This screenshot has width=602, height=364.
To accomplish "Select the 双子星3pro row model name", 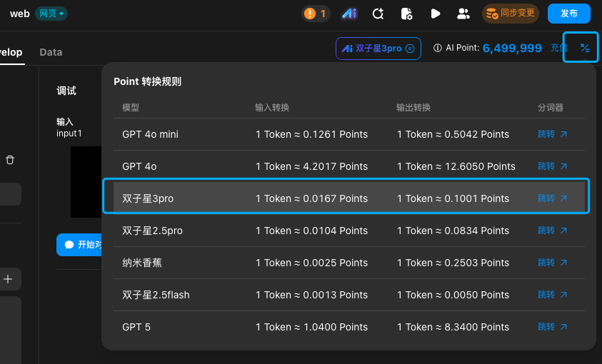I will 148,198.
